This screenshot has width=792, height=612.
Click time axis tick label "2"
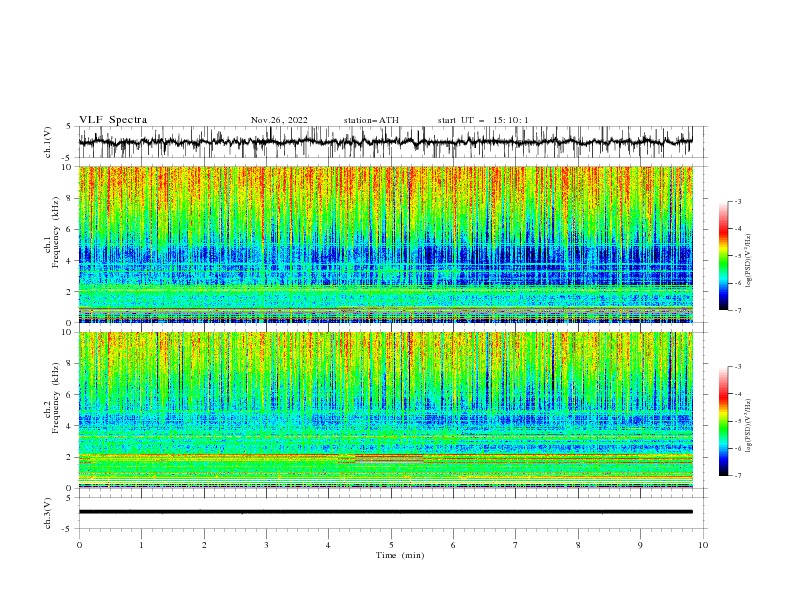pyautogui.click(x=204, y=545)
